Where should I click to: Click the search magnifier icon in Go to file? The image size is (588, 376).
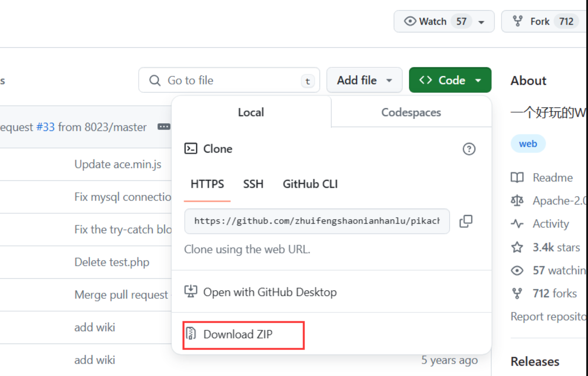point(155,80)
